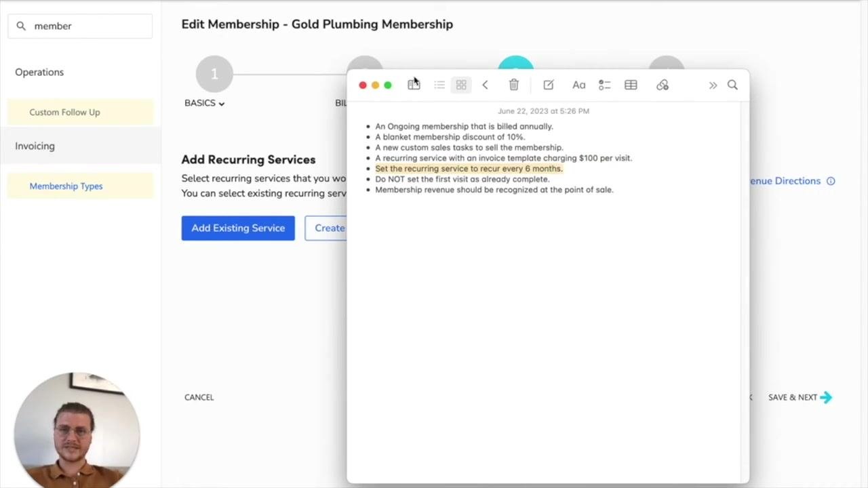Screen dimensions: 868x488
Task: Cancel editing the membership
Action: coord(199,397)
